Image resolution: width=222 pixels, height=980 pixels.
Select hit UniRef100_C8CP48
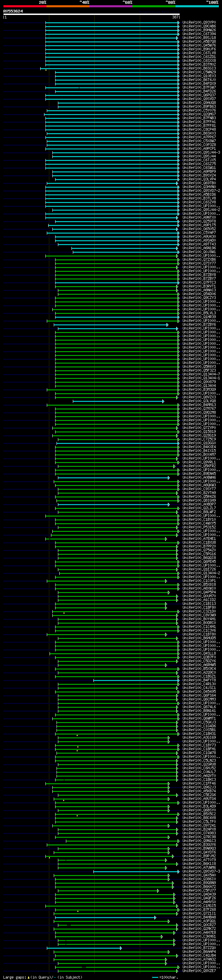199,129
